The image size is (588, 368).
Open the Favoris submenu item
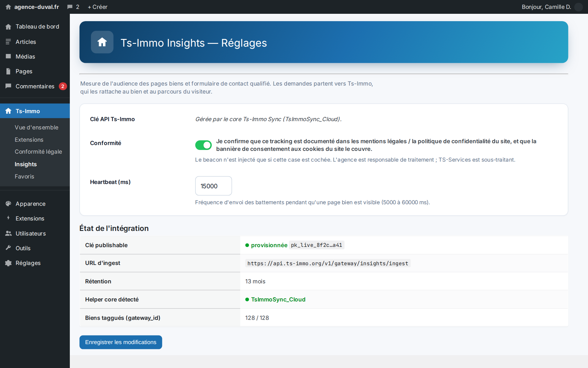24,176
